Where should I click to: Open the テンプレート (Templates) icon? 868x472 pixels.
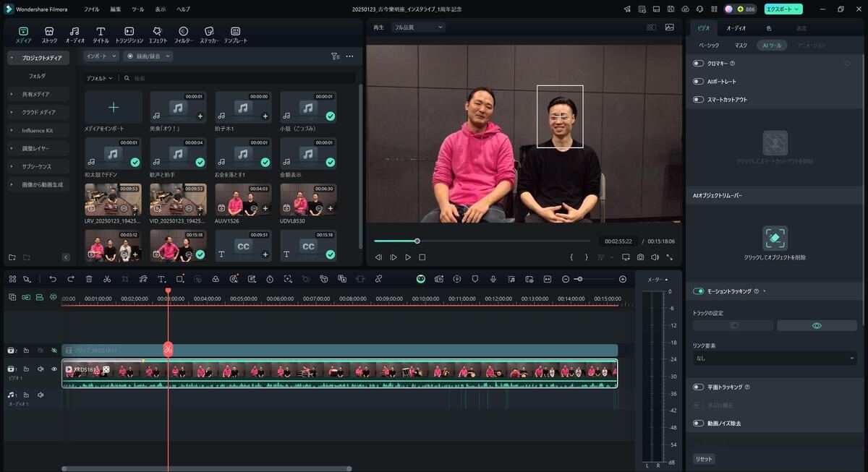coord(235,32)
